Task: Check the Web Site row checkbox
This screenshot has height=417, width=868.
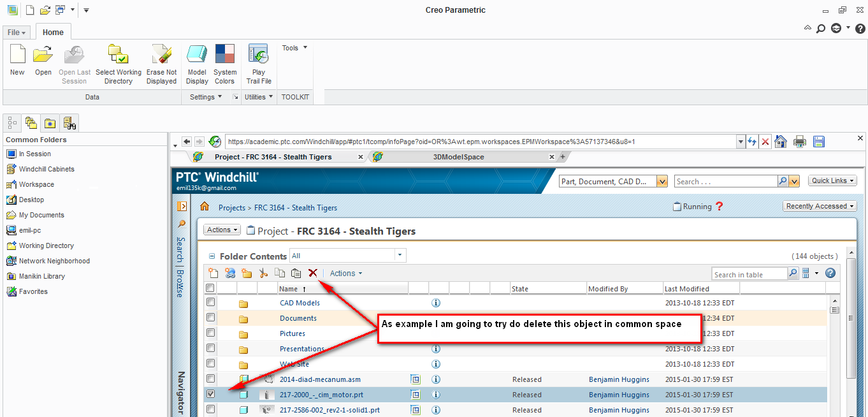Action: point(210,363)
